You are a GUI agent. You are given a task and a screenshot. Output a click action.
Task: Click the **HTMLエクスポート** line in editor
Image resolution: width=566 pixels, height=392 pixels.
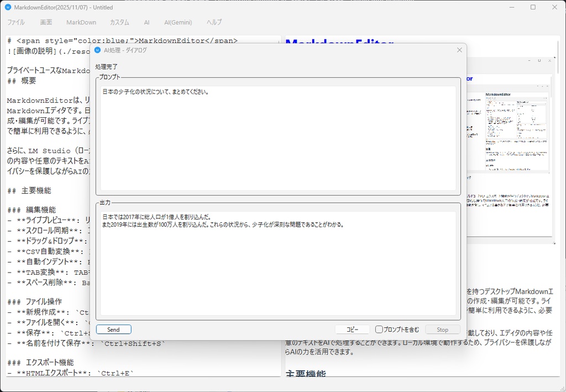pyautogui.click(x=70, y=373)
